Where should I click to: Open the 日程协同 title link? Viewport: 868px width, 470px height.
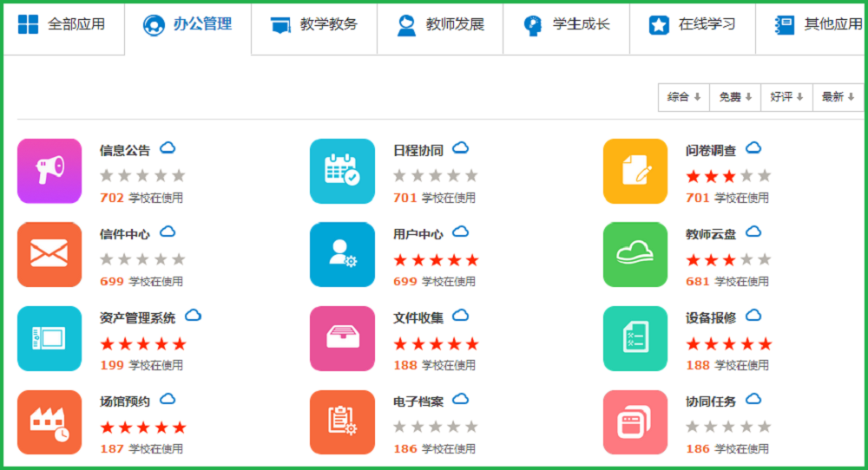point(418,150)
